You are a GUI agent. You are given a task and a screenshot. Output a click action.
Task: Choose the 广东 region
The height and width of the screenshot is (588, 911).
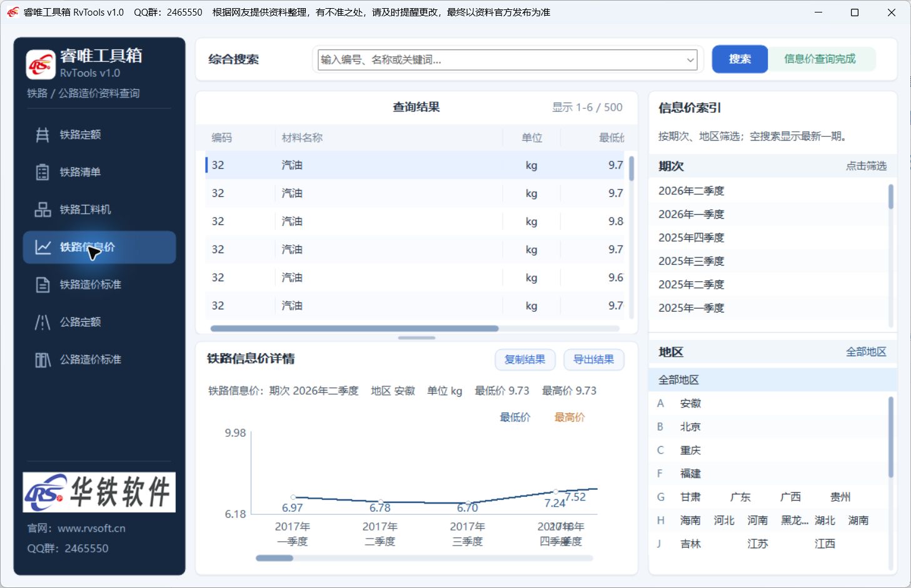740,497
